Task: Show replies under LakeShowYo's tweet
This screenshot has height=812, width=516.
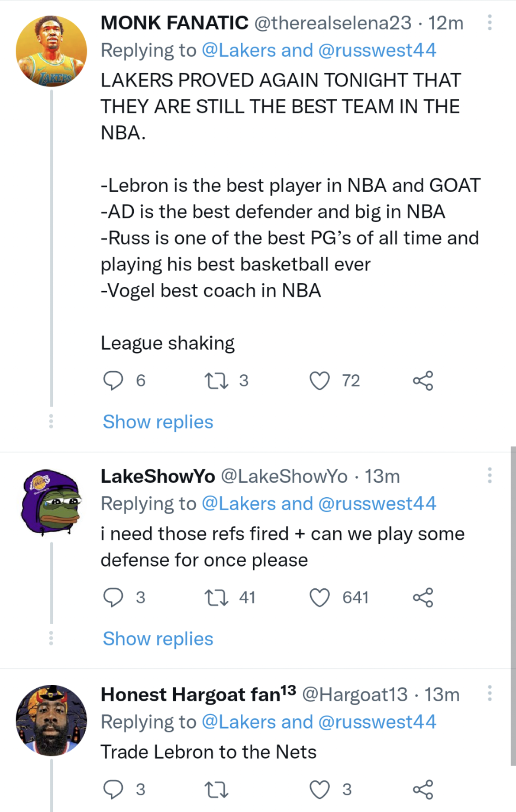Action: click(157, 638)
